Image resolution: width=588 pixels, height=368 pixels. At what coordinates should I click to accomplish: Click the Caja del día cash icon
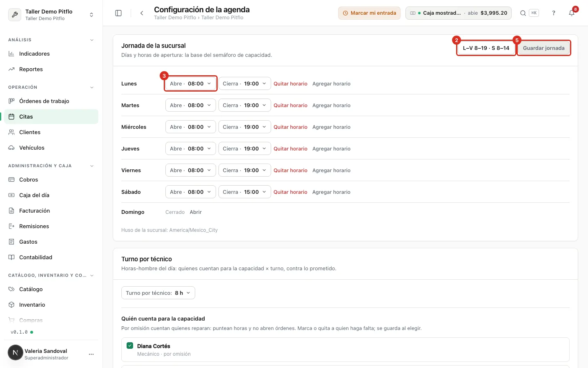click(x=11, y=195)
